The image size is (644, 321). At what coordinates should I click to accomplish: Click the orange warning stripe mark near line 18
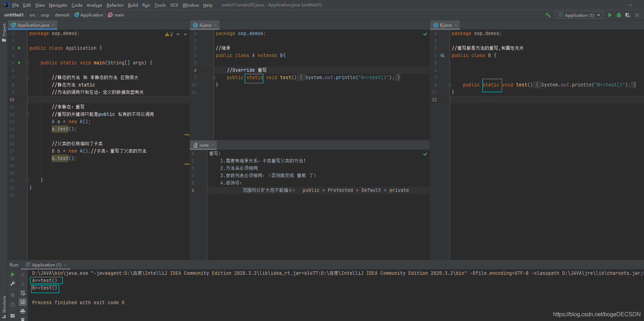point(187,164)
